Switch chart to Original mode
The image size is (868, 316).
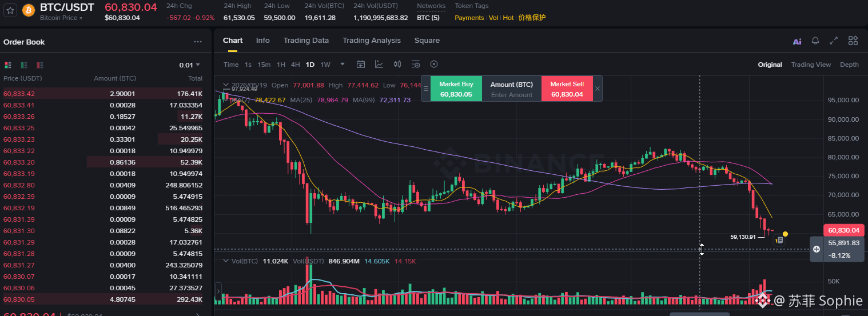pyautogui.click(x=770, y=65)
